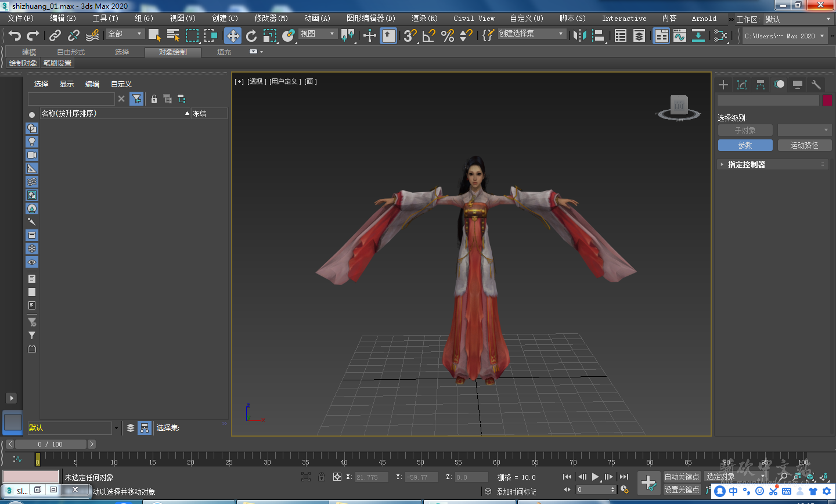836x504 pixels.
Task: Choose the Rectangular Selection Region tool
Action: point(192,35)
